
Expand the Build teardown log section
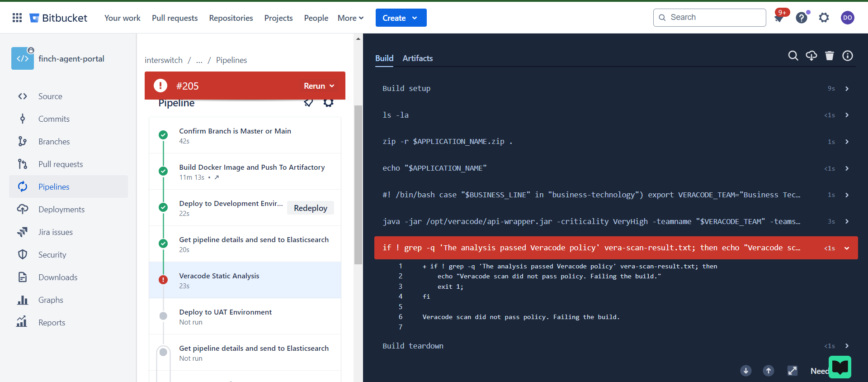pyautogui.click(x=847, y=346)
